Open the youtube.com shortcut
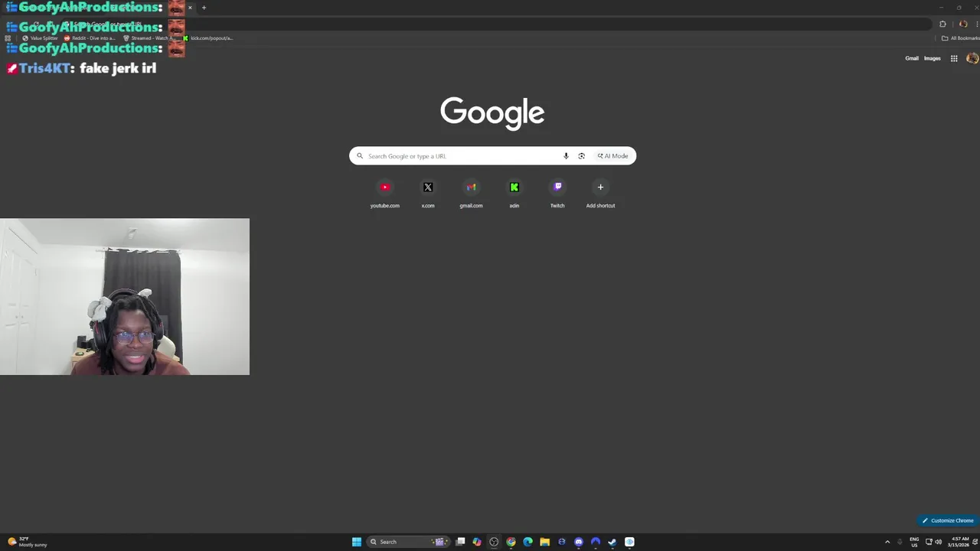Viewport: 980px width, 551px height. tap(385, 194)
